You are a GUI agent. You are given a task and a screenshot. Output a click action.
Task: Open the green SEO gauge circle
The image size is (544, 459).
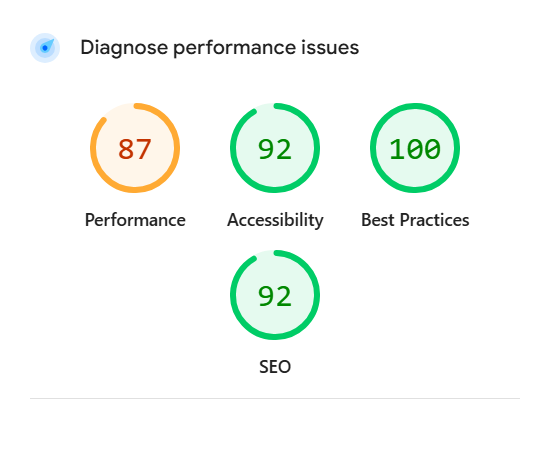(x=275, y=295)
